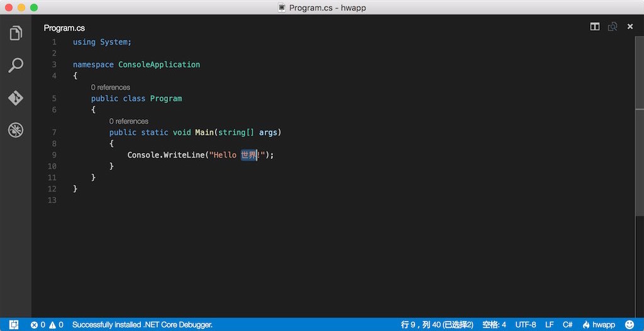Click 'using System;' on line 1
This screenshot has width=644, height=331.
(103, 42)
